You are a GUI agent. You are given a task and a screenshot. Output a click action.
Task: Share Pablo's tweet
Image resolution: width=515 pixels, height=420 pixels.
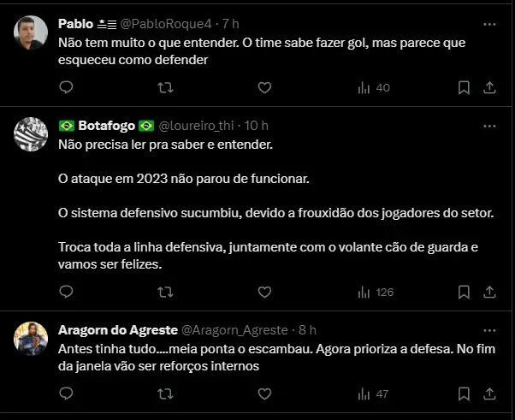click(489, 87)
